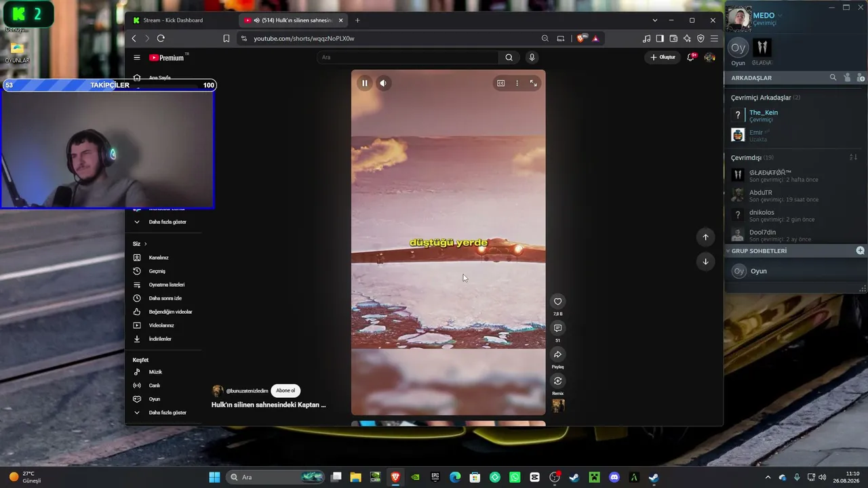Open Brave Wallet icon
This screenshot has width=868, height=488.
coord(673,39)
